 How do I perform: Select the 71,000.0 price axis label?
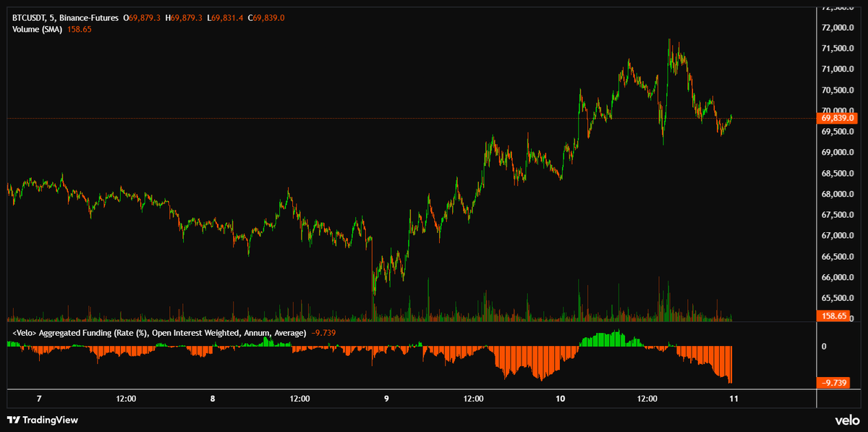tap(839, 69)
